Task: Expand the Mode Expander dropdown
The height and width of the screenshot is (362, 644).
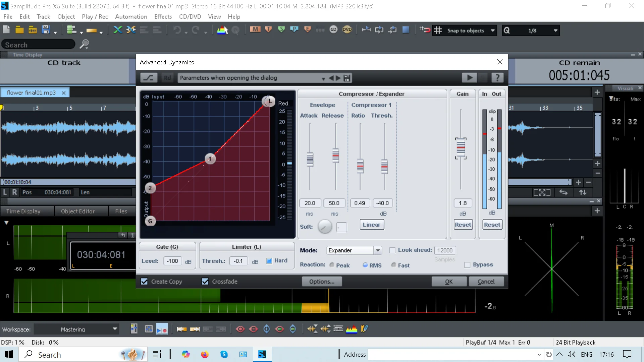Action: [x=378, y=250]
